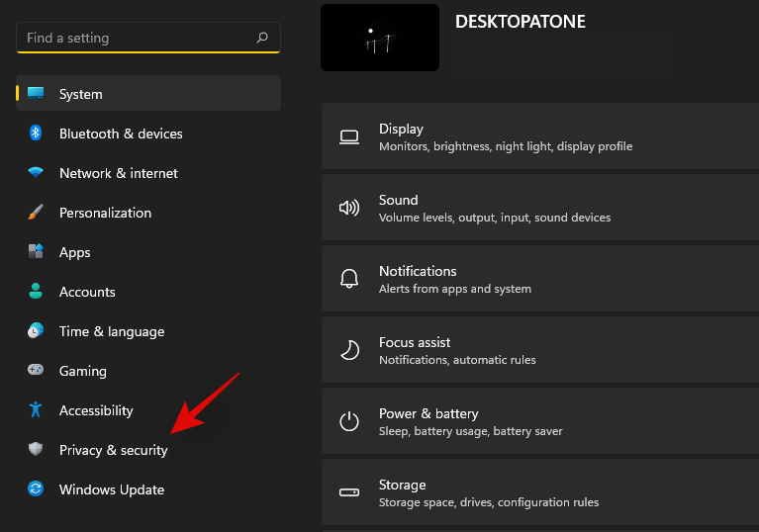The image size is (759, 532).
Task: Click the Personalization paintbrush icon
Action: click(36, 213)
